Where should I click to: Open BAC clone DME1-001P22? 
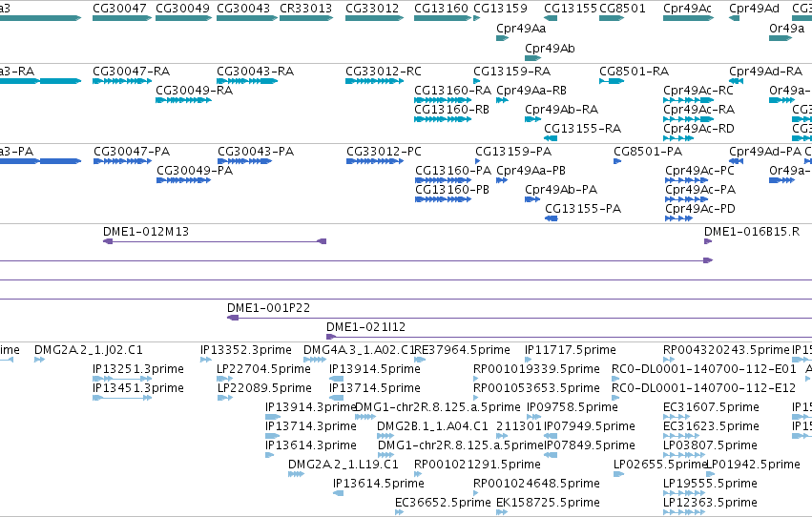coord(519,318)
